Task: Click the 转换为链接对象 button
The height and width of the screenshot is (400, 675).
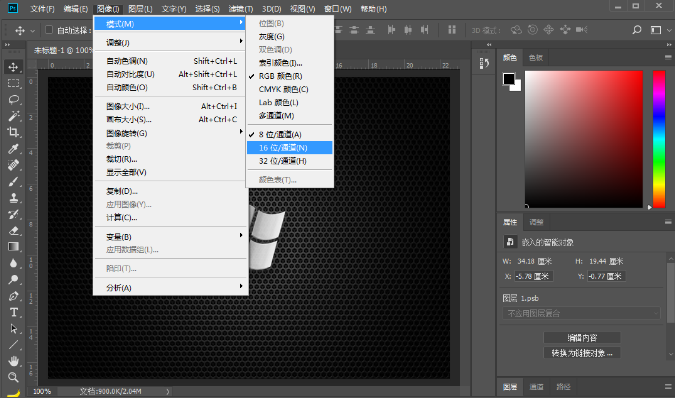Action: (580, 352)
